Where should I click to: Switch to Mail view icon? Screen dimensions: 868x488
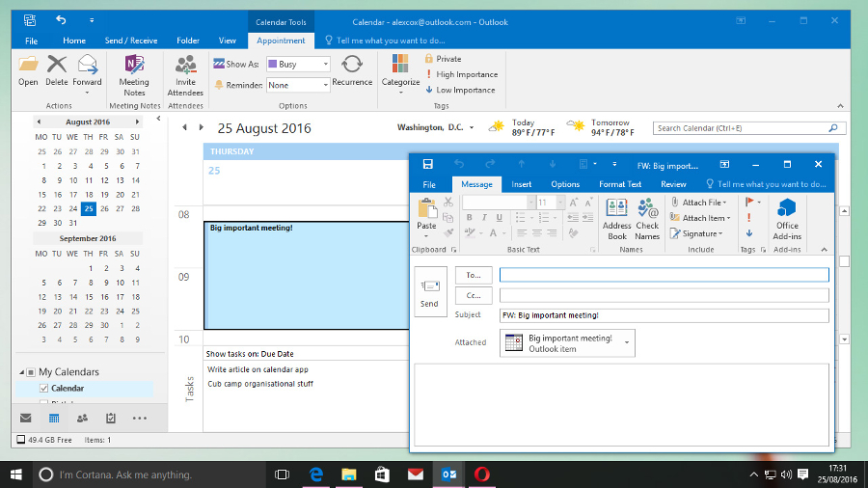coord(25,419)
